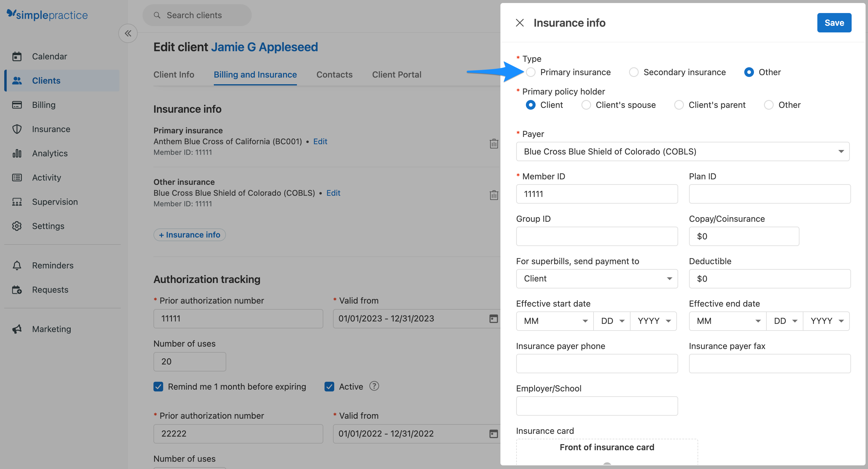Toggle the Active authorization checkbox
This screenshot has height=469, width=868.
(x=329, y=387)
